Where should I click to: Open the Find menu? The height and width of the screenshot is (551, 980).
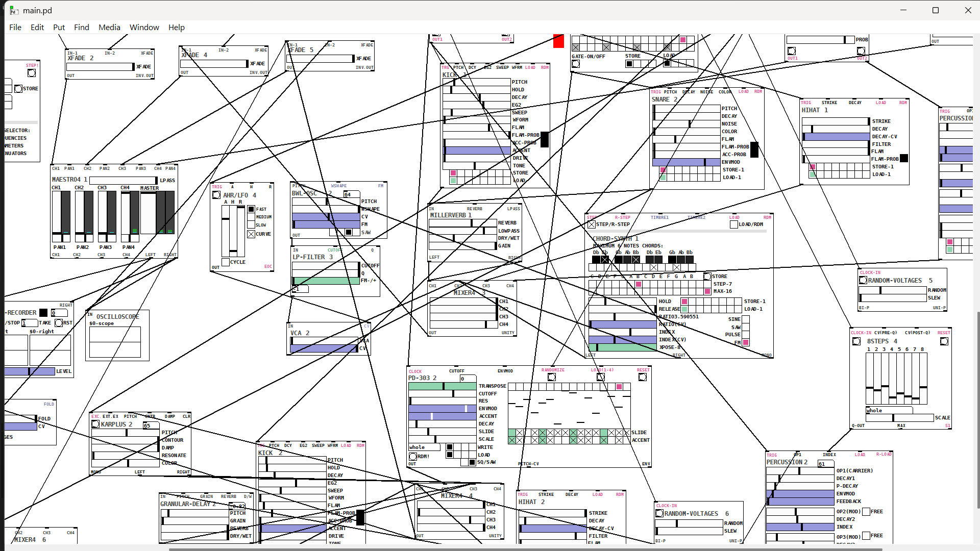point(82,28)
